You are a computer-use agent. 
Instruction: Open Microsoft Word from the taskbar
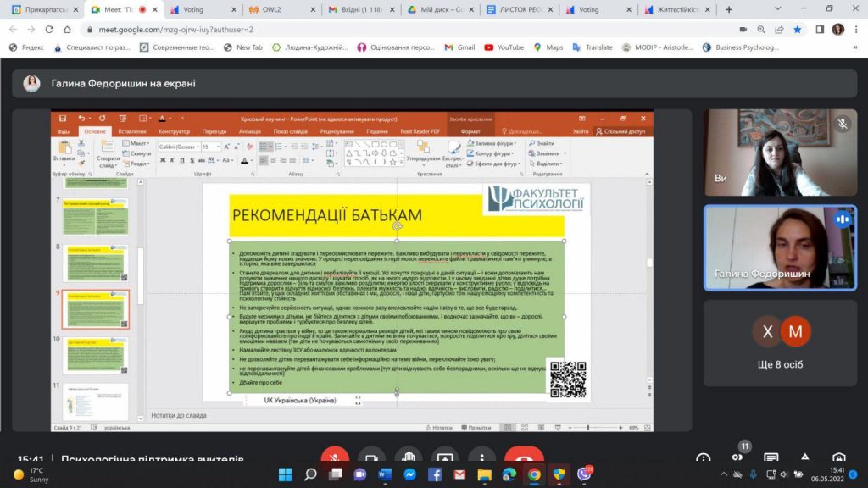click(x=383, y=474)
